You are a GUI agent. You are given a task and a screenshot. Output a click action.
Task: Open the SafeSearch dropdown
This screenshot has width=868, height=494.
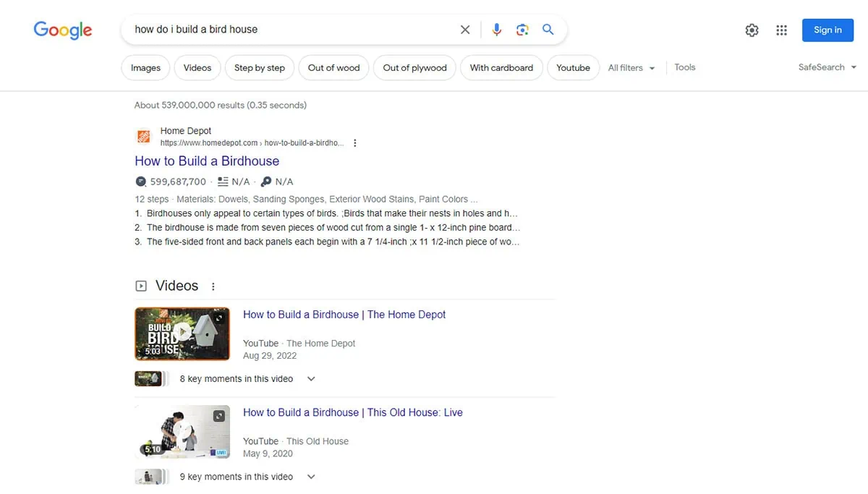(827, 67)
